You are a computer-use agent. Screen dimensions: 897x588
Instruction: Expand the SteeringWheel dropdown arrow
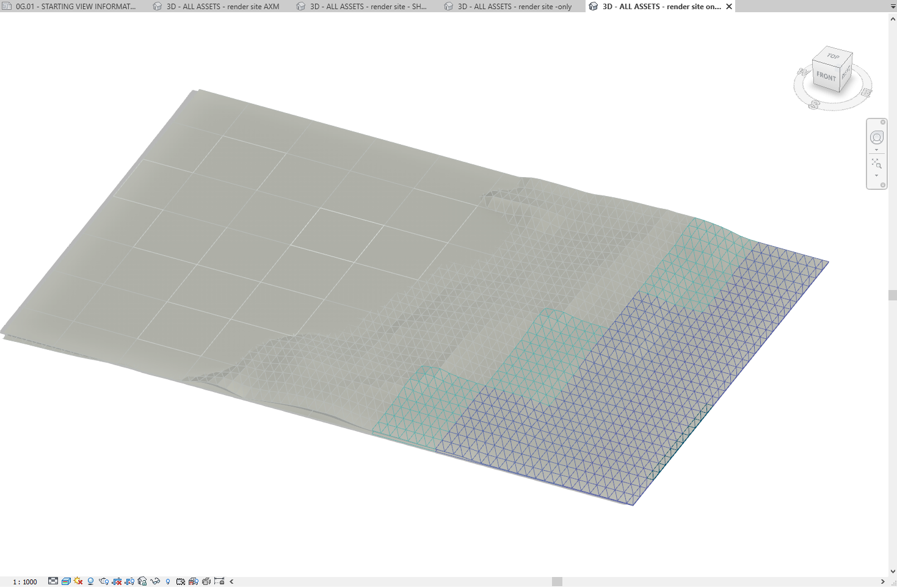click(x=876, y=148)
